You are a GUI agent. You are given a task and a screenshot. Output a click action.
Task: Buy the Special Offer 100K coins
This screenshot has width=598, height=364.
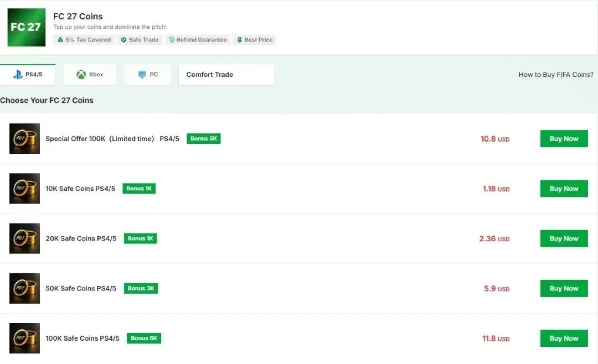[x=564, y=138]
